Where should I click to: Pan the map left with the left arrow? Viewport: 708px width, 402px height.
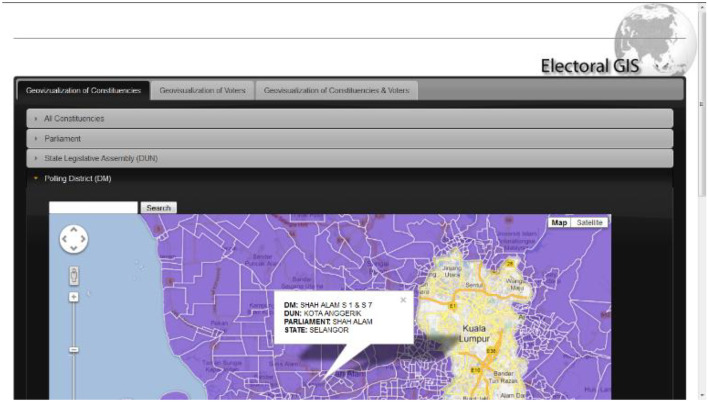(x=65, y=240)
